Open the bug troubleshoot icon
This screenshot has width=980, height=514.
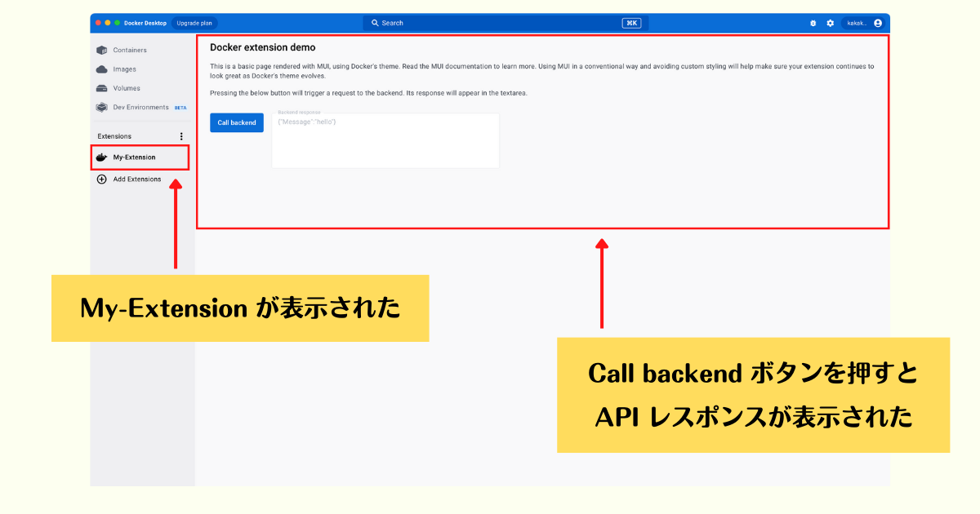pos(813,23)
